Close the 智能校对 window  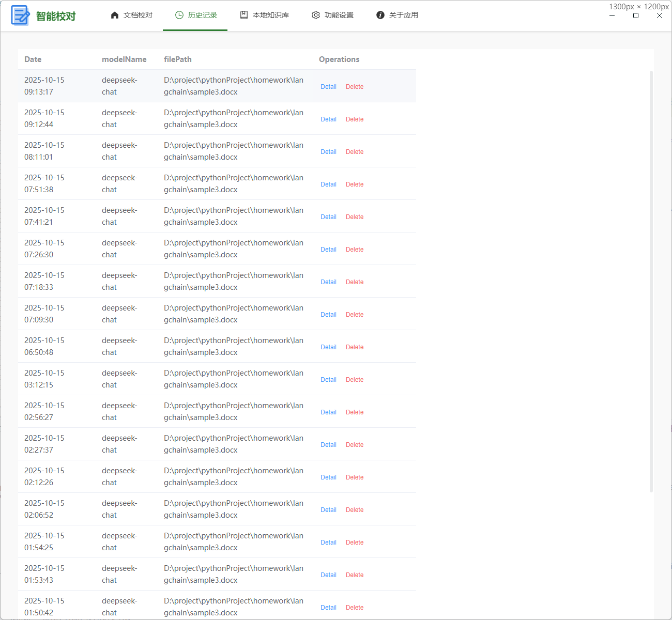click(x=660, y=16)
